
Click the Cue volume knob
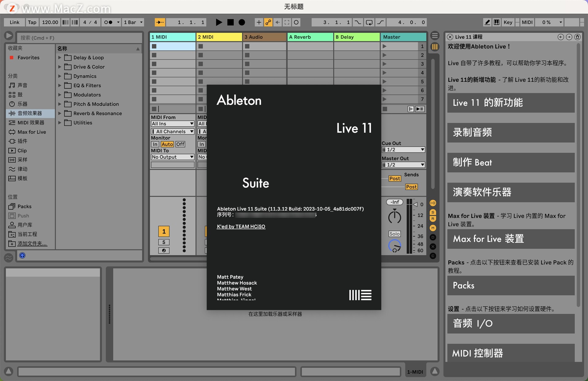(394, 246)
